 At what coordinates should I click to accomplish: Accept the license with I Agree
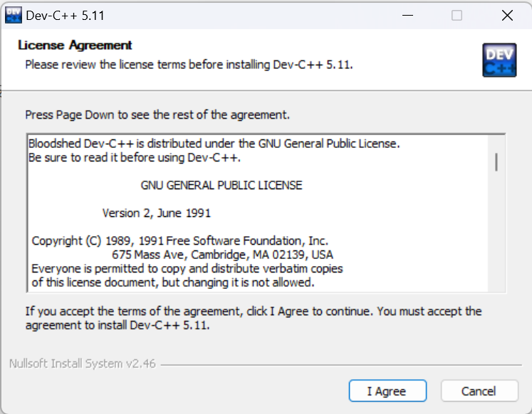click(387, 391)
